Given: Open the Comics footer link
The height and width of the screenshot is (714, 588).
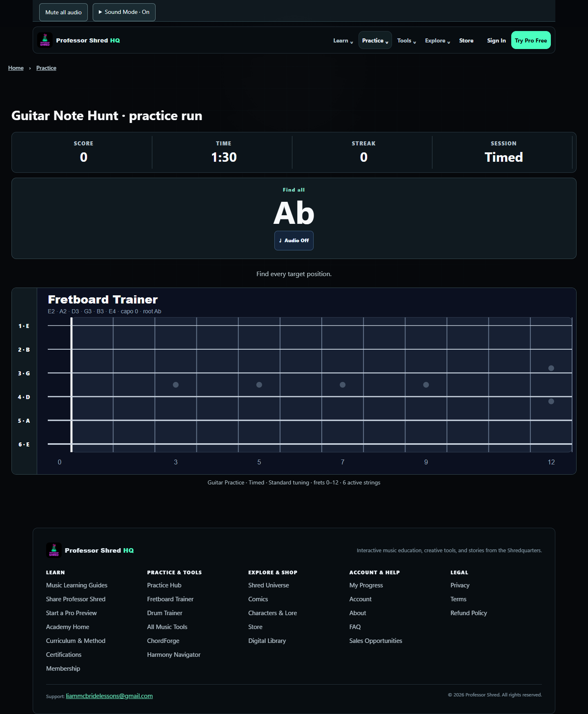Looking at the screenshot, I should tap(258, 599).
